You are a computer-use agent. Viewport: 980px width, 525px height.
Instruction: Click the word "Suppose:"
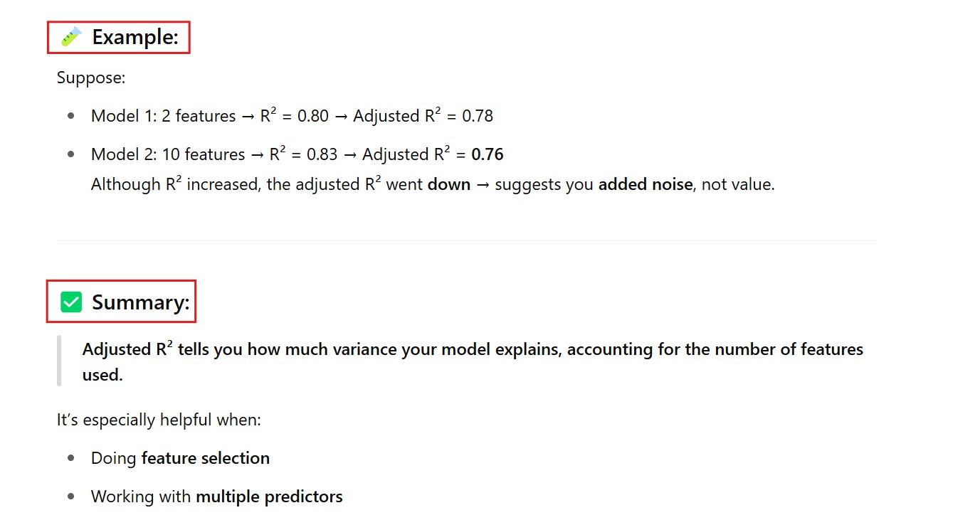(x=91, y=78)
